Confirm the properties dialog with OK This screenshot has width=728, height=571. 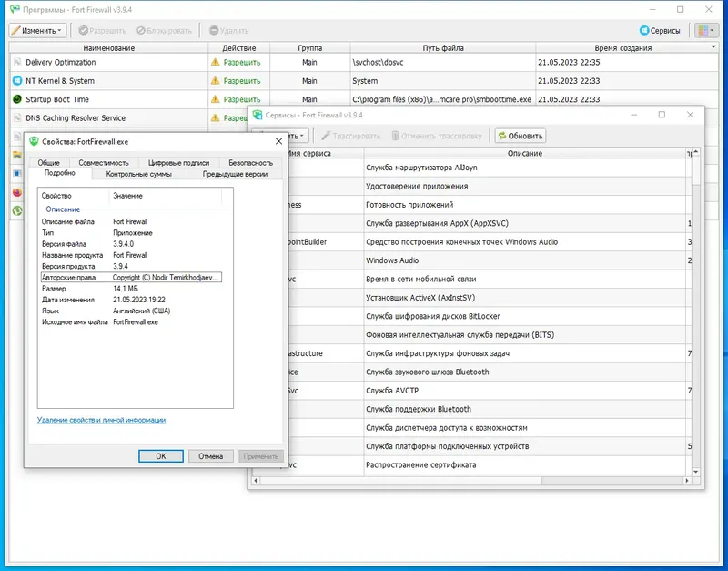tap(161, 455)
